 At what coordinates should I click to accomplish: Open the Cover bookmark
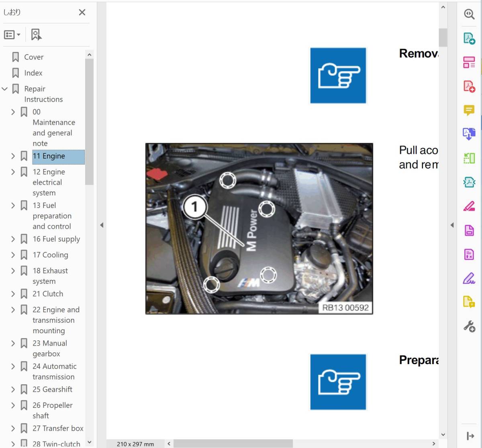tap(34, 57)
